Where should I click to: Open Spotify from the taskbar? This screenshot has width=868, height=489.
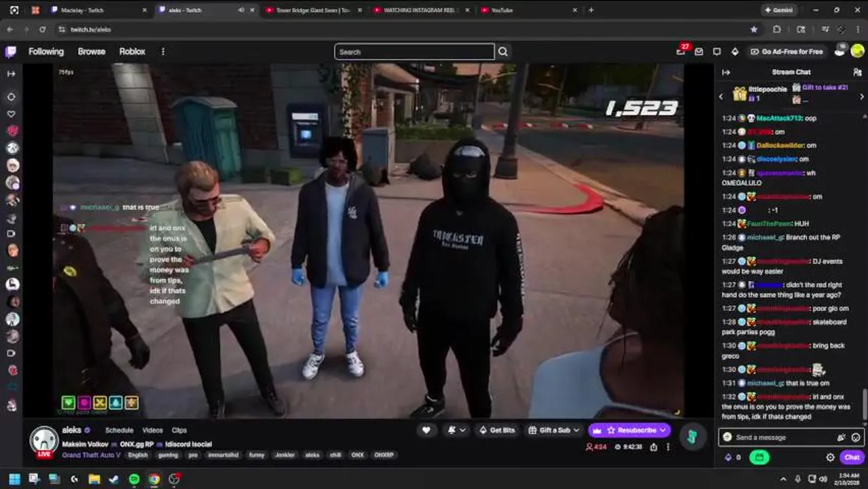[x=134, y=479]
